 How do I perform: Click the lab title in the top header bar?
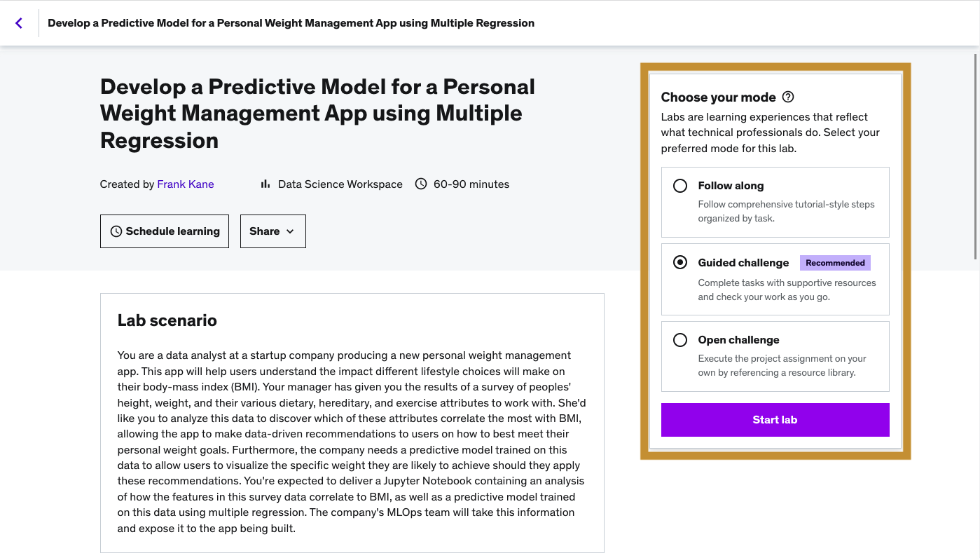click(x=291, y=23)
